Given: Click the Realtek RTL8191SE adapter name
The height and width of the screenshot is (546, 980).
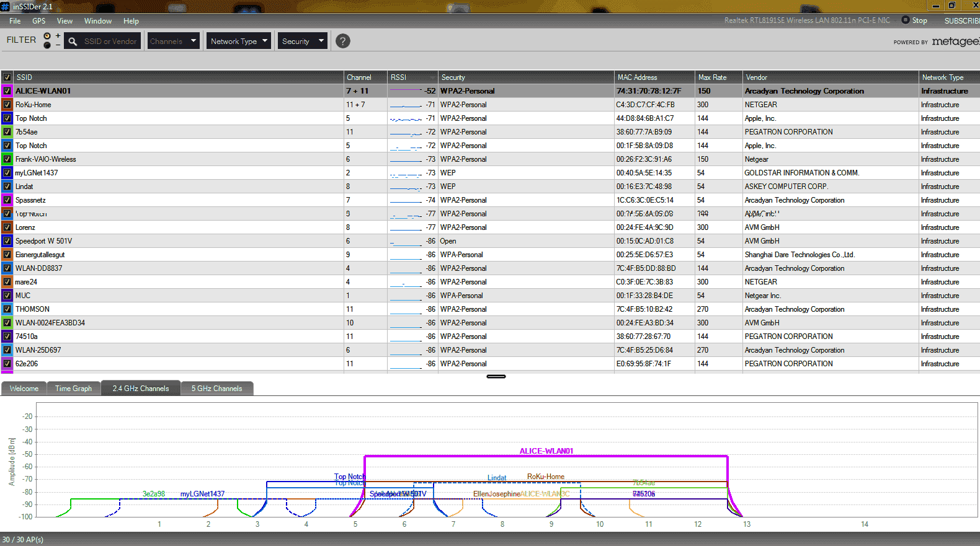Looking at the screenshot, I should (x=807, y=20).
